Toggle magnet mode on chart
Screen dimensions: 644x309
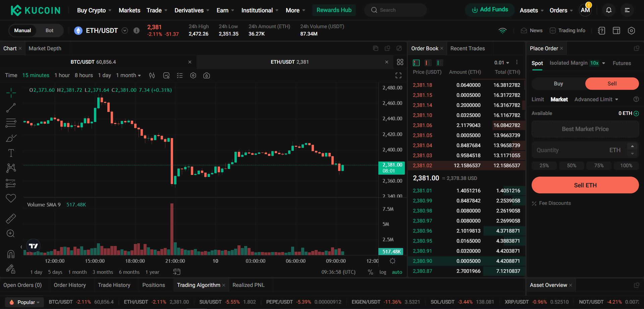pyautogui.click(x=11, y=254)
